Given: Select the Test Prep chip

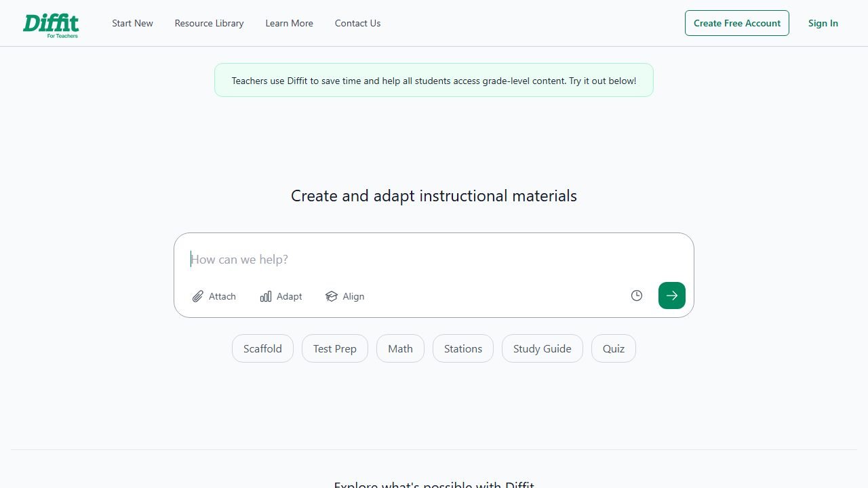Looking at the screenshot, I should coord(335,348).
